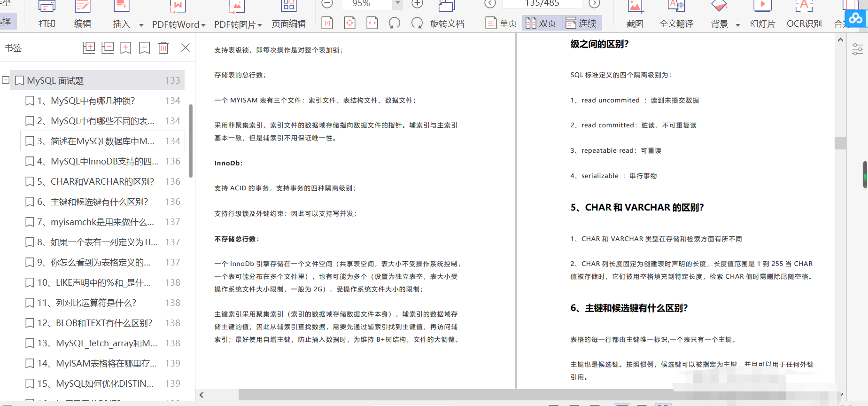Open bookmark 3、简述在MySQL数据库中M

click(x=102, y=141)
